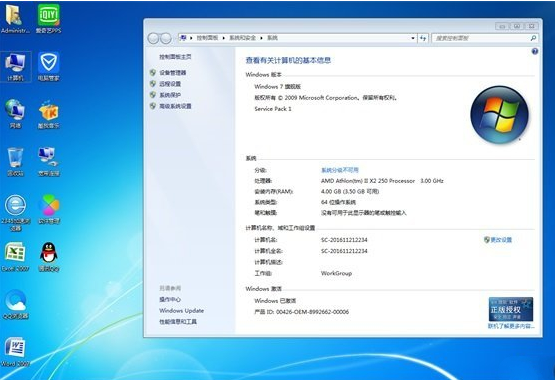This screenshot has width=555, height=380.
Task: Open the 宽带连接 desktop shortcut
Action: (x=48, y=162)
